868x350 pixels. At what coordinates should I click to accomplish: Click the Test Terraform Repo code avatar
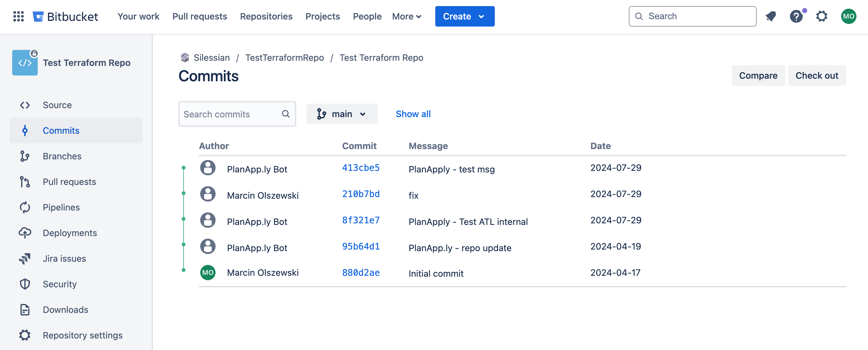25,63
